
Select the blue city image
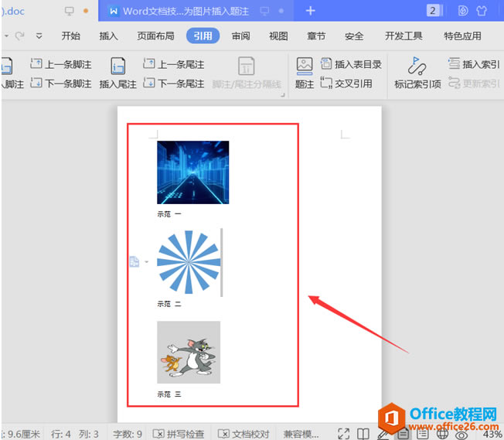192,172
